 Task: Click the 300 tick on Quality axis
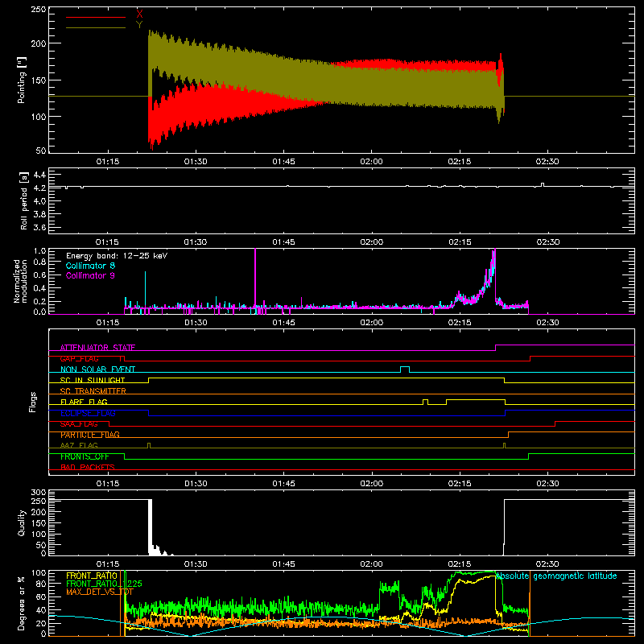pos(38,492)
